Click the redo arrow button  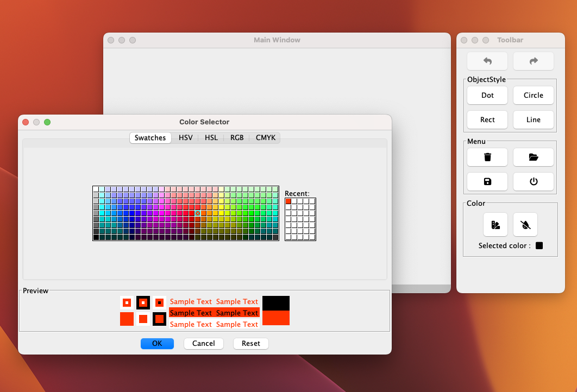[x=534, y=61]
